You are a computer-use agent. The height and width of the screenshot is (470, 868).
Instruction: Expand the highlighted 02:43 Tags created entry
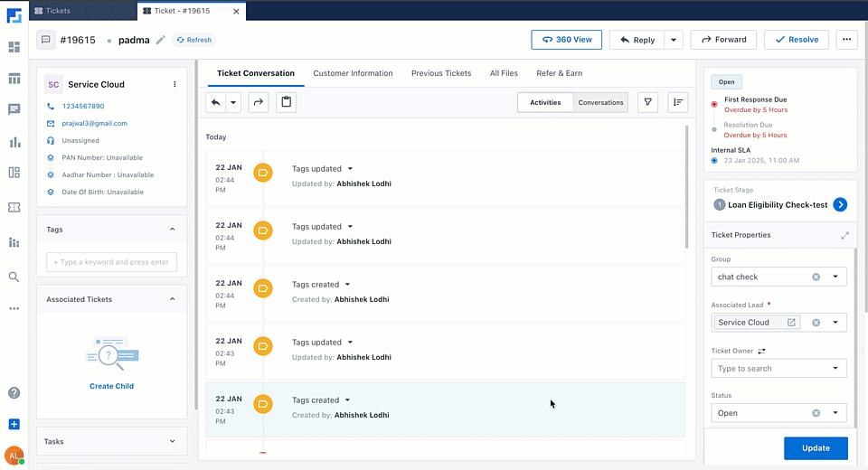(x=347, y=400)
